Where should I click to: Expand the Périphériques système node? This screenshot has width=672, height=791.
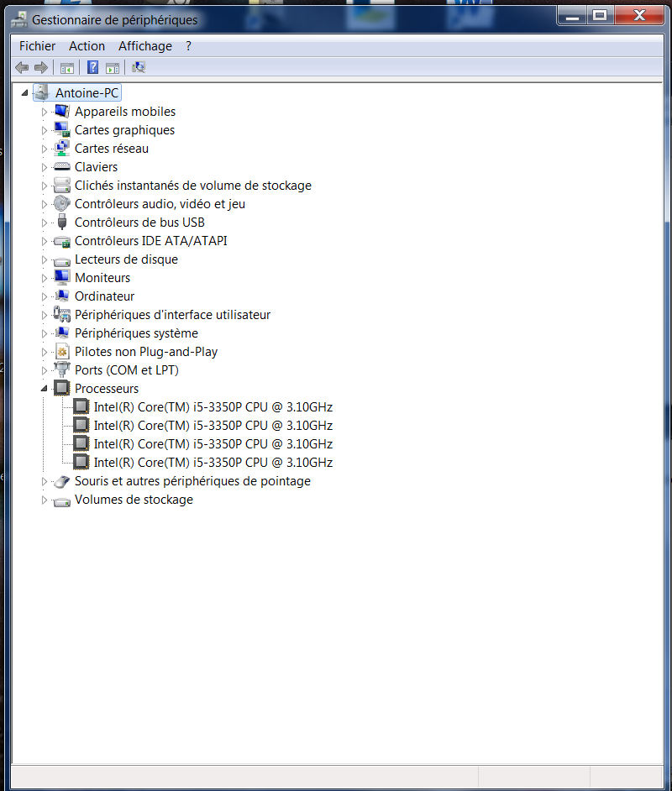pos(45,333)
